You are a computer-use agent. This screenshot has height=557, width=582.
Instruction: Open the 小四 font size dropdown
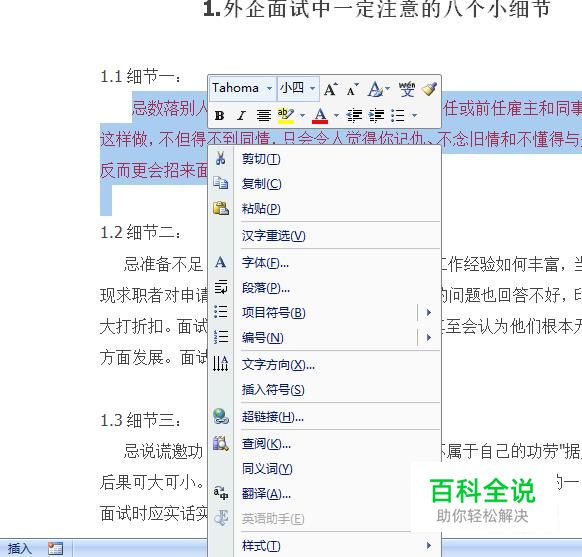click(313, 89)
